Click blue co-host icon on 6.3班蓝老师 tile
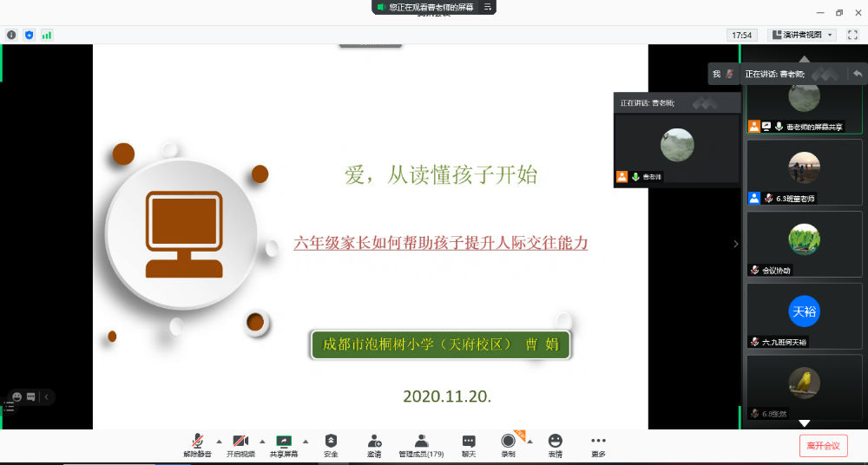Viewport: 868px width, 465px height. coord(754,198)
